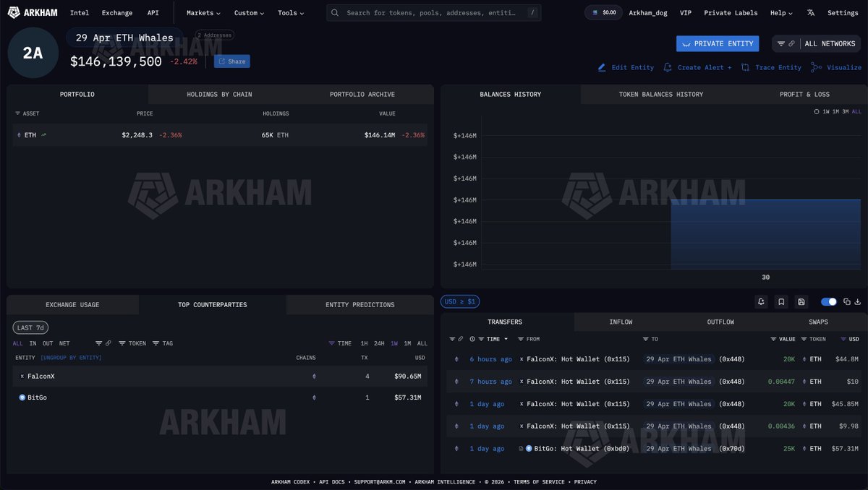Select the OUT direction filter for counterparties

pos(47,343)
